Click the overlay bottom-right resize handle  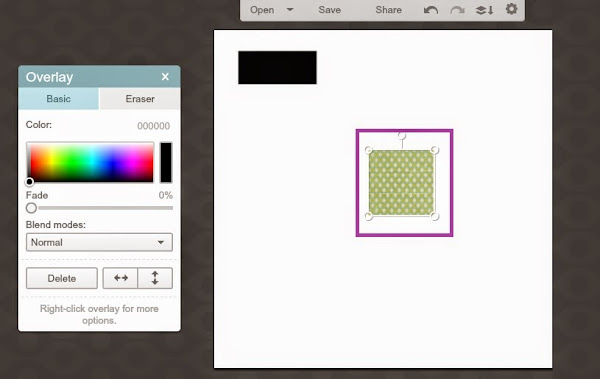tap(435, 216)
